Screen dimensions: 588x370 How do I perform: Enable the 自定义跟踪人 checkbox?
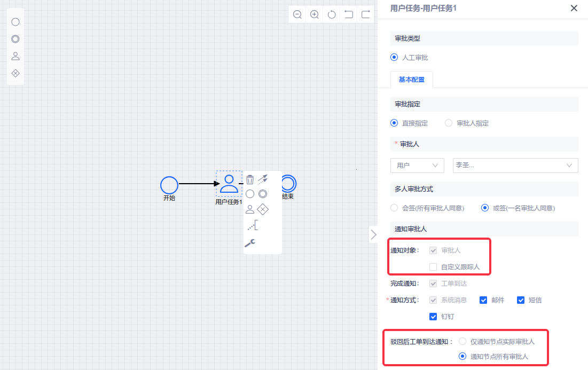pyautogui.click(x=433, y=267)
